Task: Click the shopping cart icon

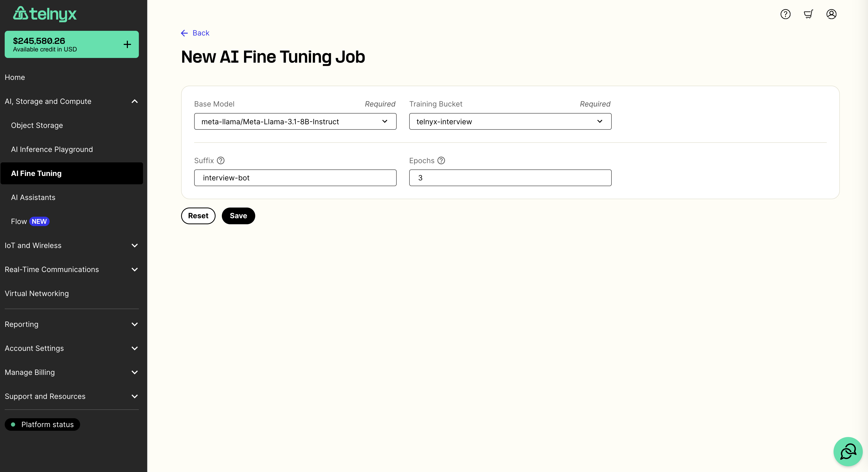Action: coord(809,14)
